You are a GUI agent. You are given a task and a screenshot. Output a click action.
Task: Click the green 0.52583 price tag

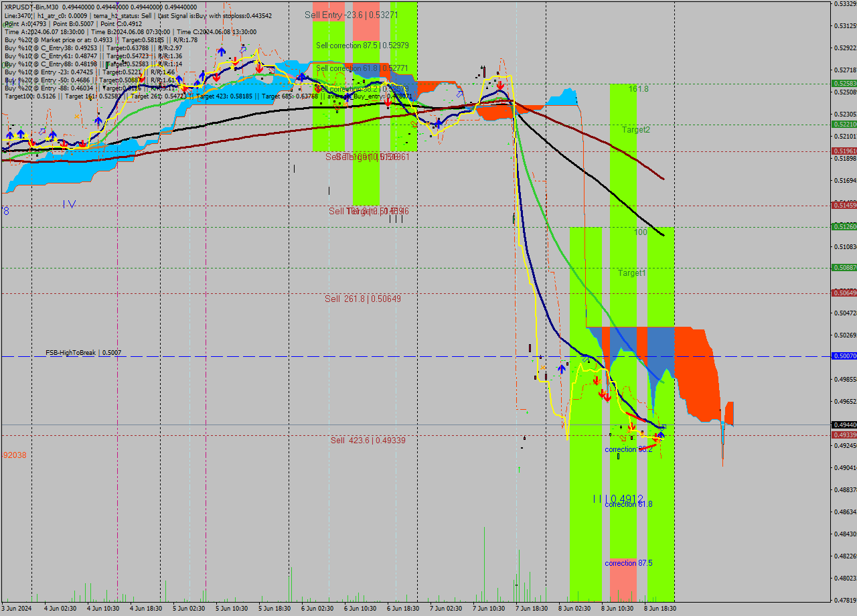click(844, 84)
